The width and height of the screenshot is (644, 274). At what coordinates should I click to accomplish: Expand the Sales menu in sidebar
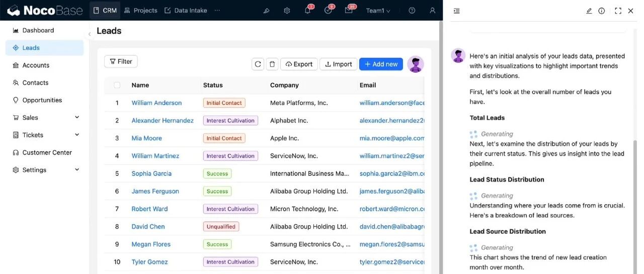[x=44, y=117]
